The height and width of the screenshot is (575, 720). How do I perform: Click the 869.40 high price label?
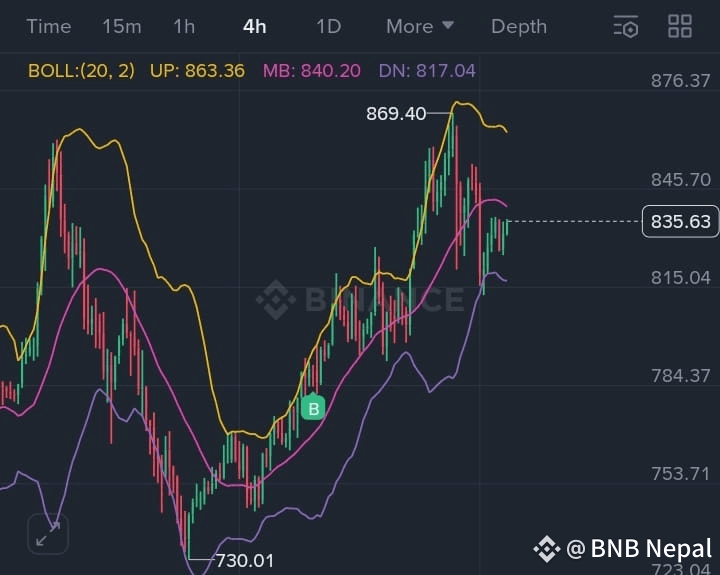(x=396, y=113)
